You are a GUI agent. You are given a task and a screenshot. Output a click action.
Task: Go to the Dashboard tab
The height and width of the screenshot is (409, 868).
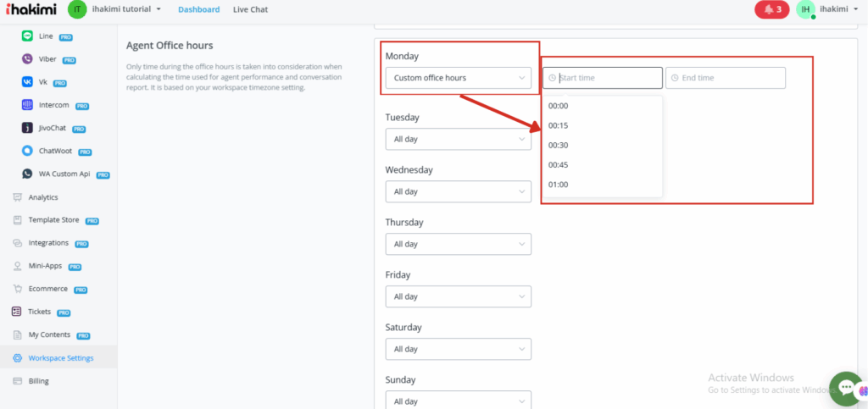pos(198,9)
